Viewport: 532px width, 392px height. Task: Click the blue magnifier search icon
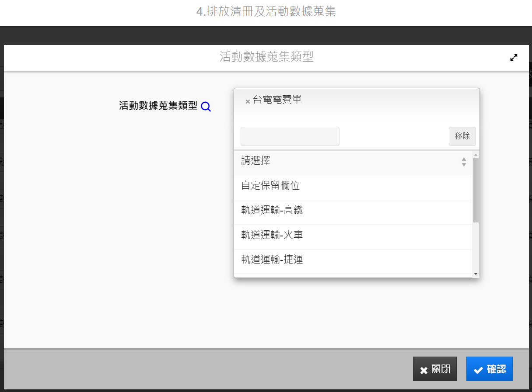coord(206,107)
